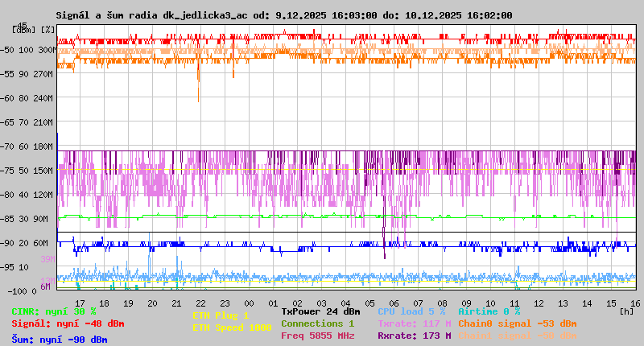Click the [h] hours unit label

coord(626,310)
